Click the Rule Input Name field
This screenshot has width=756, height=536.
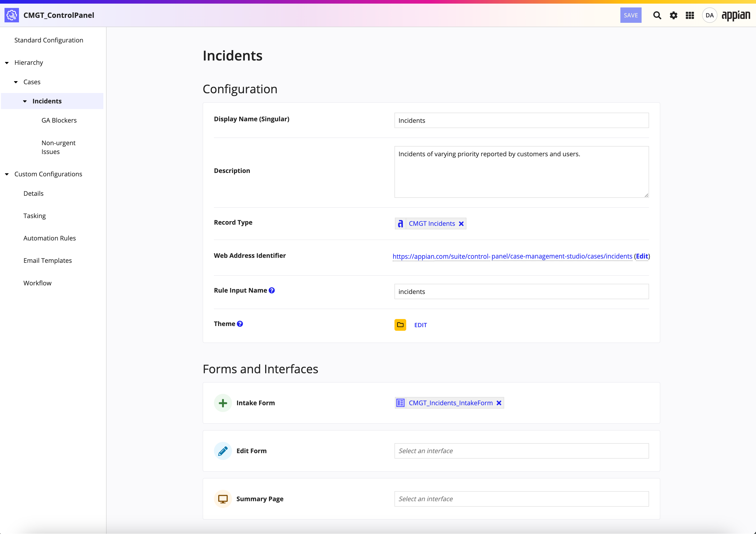point(521,292)
